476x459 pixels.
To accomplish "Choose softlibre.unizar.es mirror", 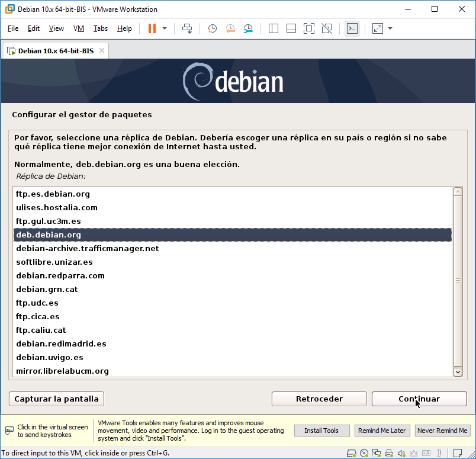I will [233, 262].
